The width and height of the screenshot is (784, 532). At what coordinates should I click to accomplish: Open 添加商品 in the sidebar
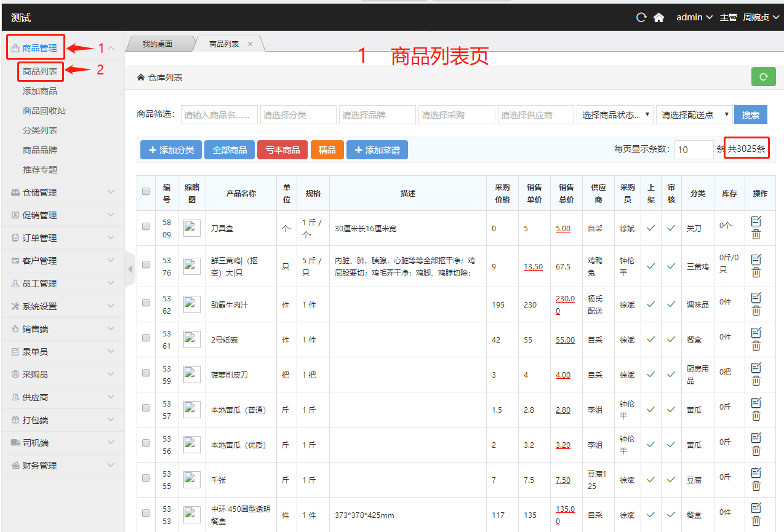pos(40,91)
